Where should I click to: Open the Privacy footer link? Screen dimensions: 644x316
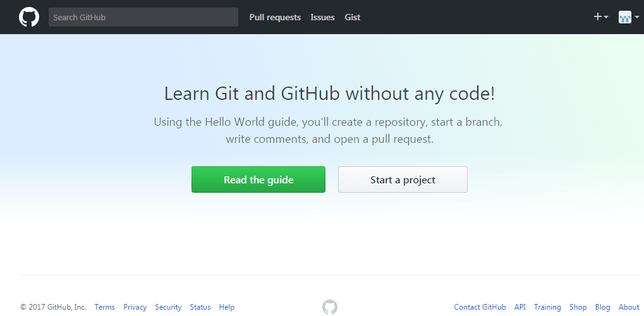point(135,307)
